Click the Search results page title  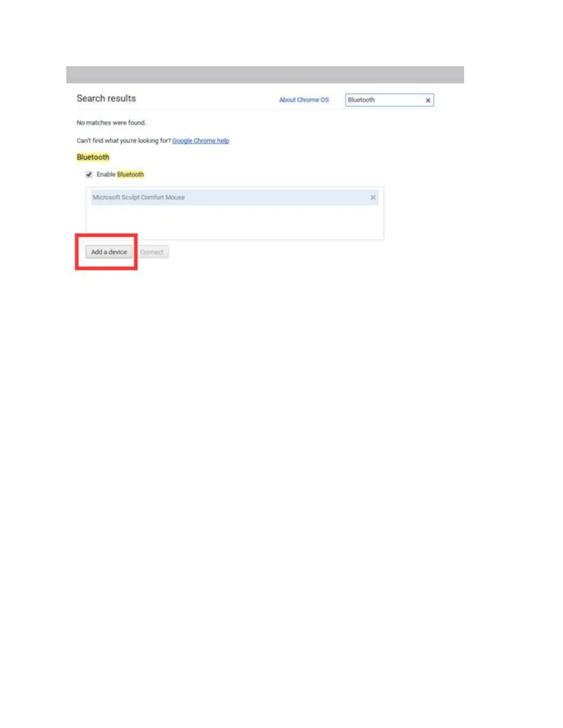pyautogui.click(x=106, y=98)
